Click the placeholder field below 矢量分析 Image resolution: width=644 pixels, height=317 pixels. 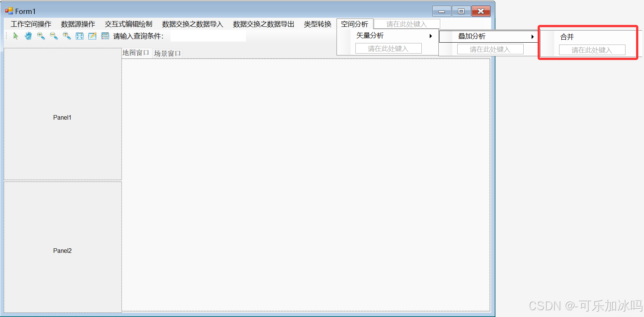[388, 49]
